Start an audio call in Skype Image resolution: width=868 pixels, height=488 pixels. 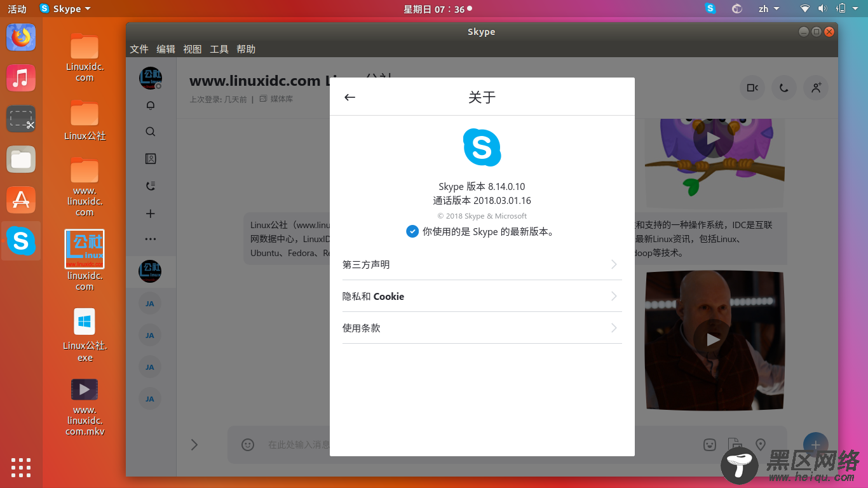(x=784, y=88)
